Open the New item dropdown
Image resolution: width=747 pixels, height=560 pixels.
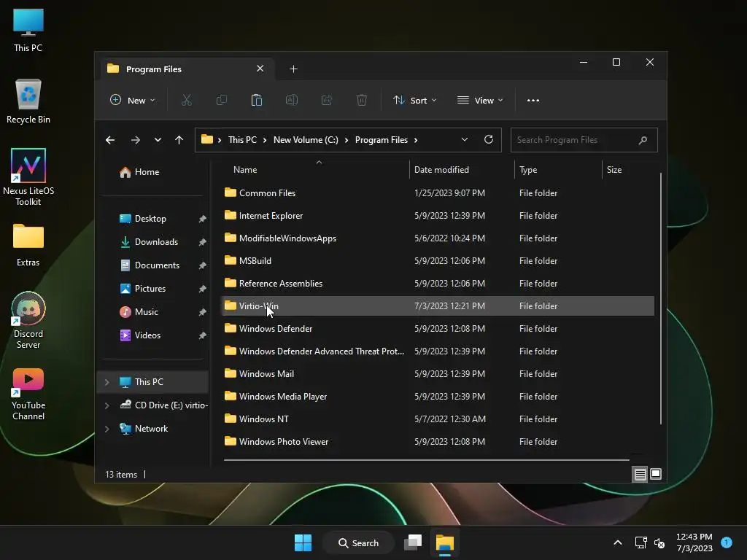tap(133, 101)
